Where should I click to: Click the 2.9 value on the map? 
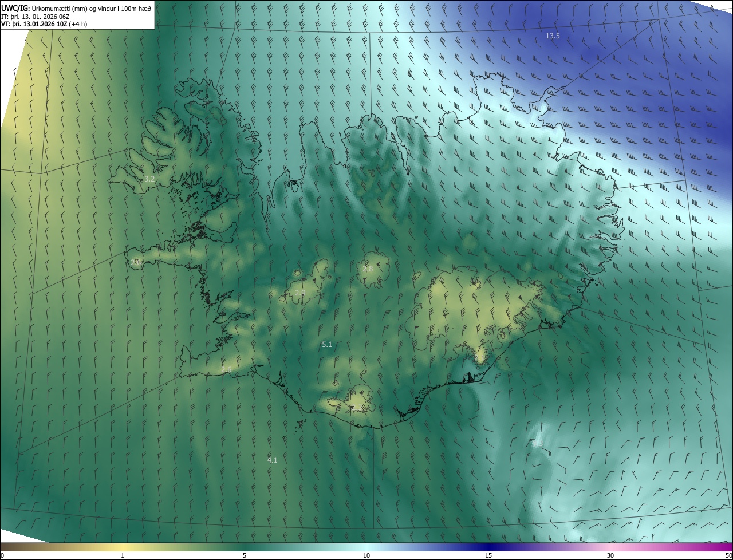[300, 293]
